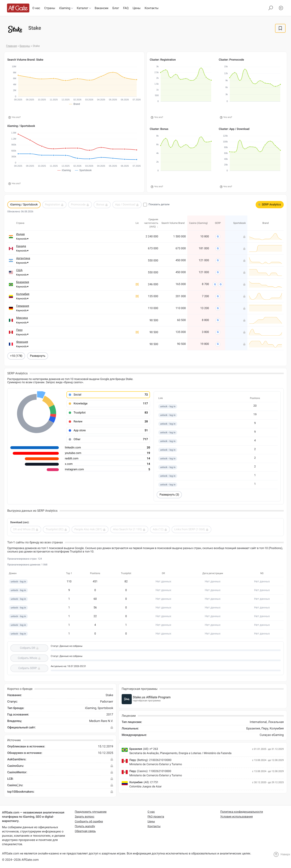Open the 'Политика конфиденциальности' footer link
This screenshot has height=868, width=291.
coord(241,812)
